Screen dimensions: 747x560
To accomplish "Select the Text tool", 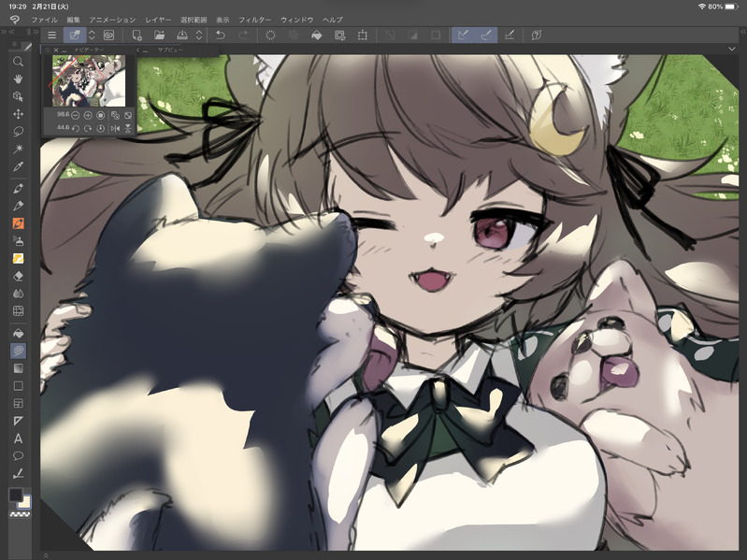I will click(x=18, y=438).
